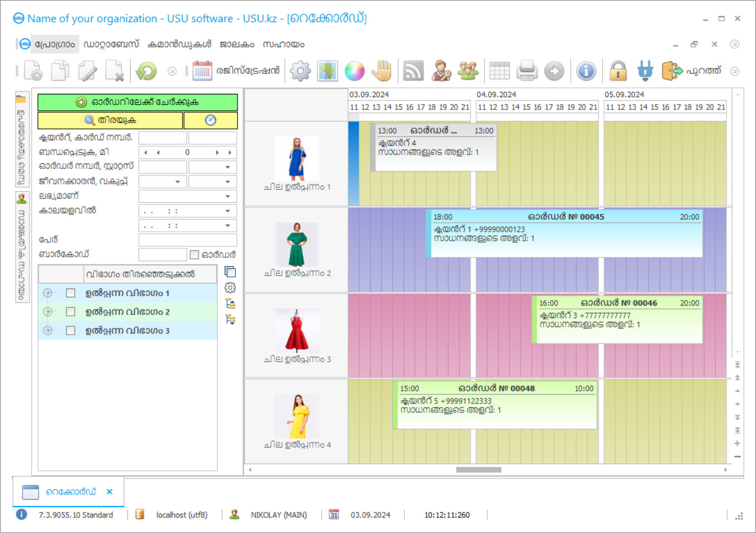This screenshot has height=533, width=756.
Task: Click the RSS feed icon
Action: point(413,71)
